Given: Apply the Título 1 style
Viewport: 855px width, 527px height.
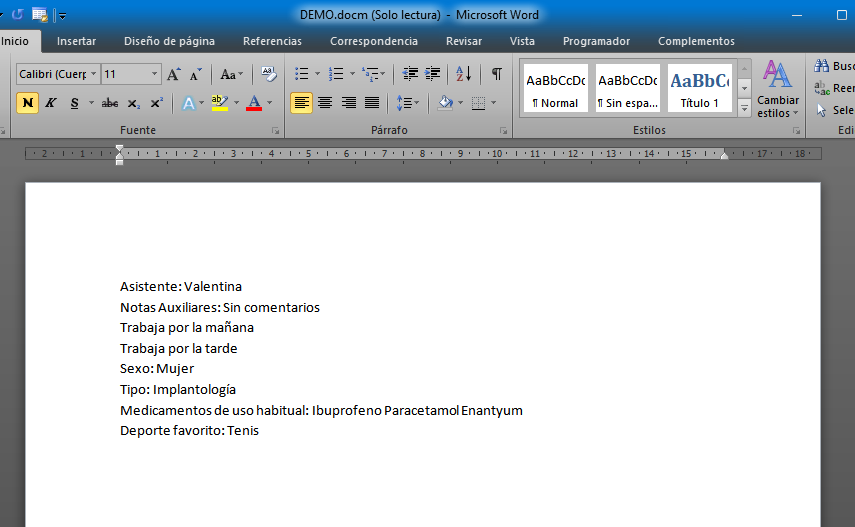Looking at the screenshot, I should 699,88.
